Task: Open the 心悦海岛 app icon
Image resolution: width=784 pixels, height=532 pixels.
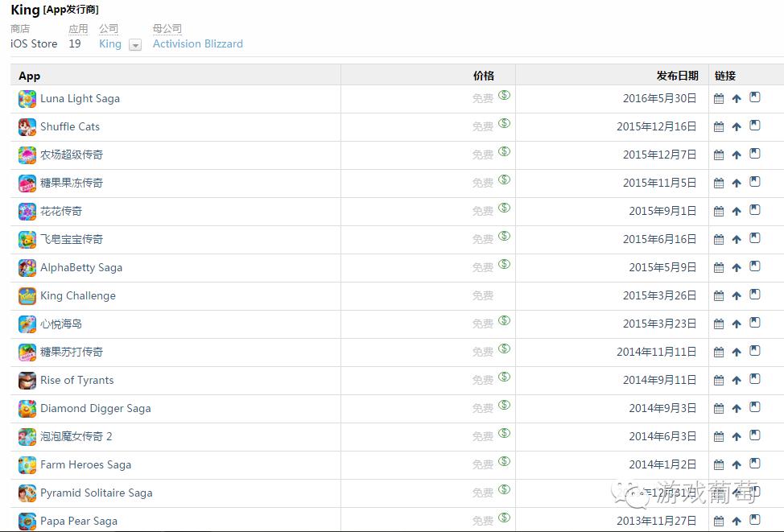Action: click(x=27, y=324)
